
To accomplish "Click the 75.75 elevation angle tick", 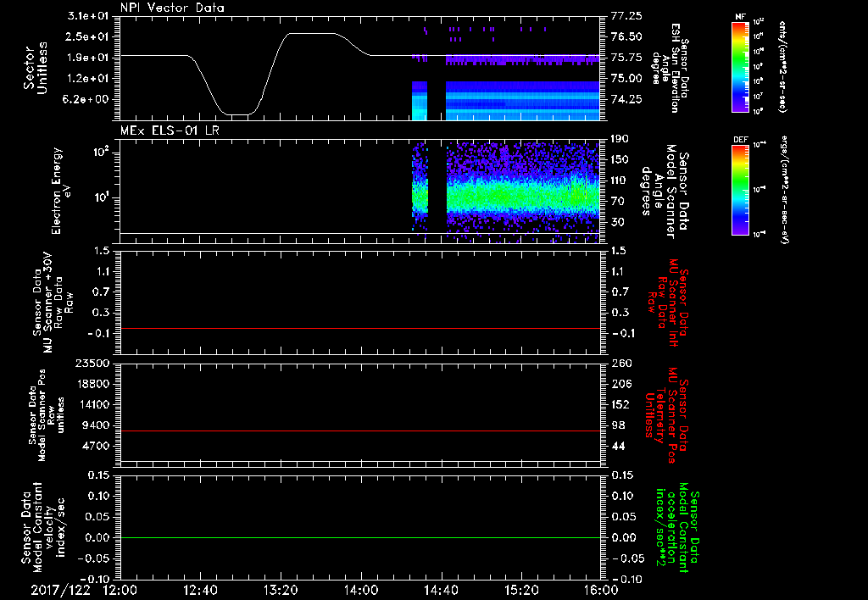I will tap(626, 58).
